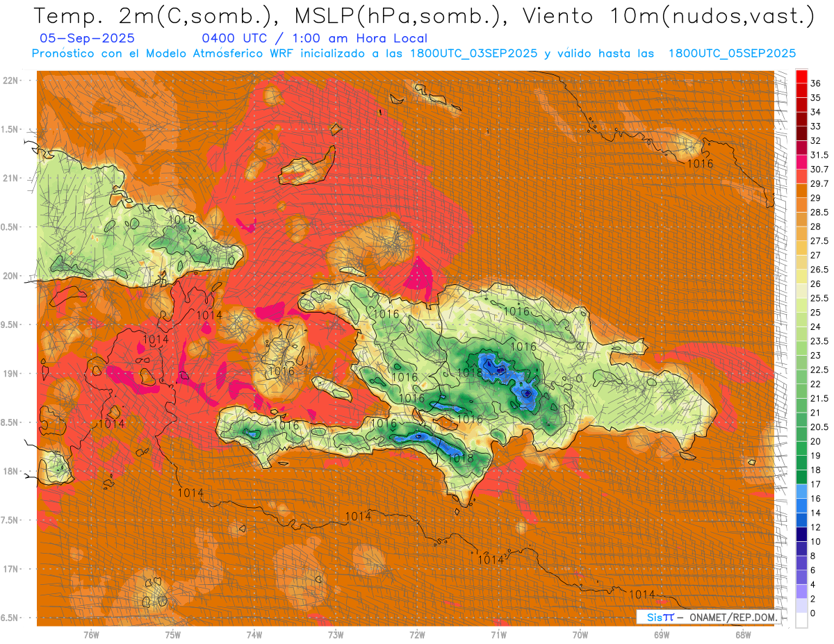
Task: Click the white swatch below legend value 0
Action: [801, 620]
